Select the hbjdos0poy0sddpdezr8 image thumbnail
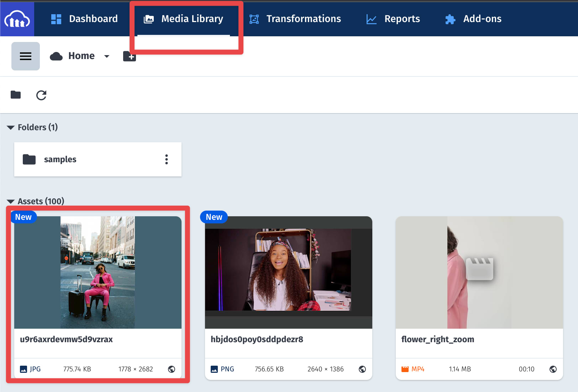This screenshot has height=392, width=578. coord(289,272)
